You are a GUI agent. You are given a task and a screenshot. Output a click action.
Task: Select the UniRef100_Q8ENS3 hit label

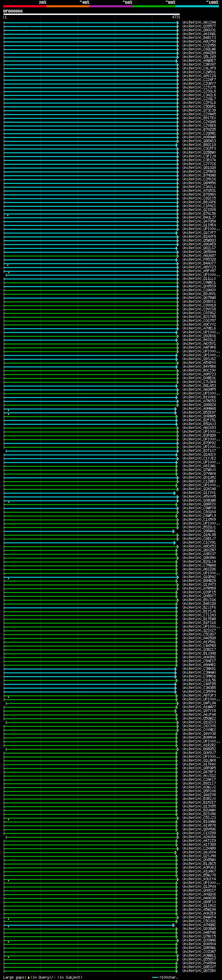pyautogui.click(x=199, y=141)
